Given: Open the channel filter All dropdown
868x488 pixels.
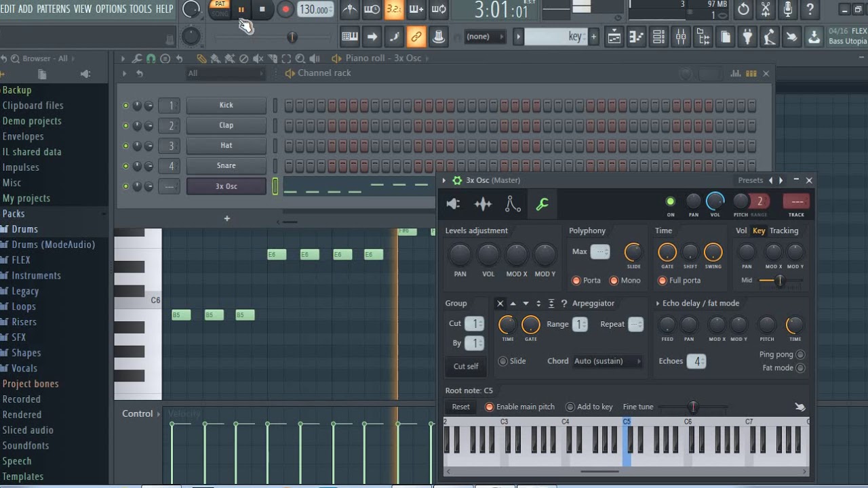Looking at the screenshot, I should [225, 73].
